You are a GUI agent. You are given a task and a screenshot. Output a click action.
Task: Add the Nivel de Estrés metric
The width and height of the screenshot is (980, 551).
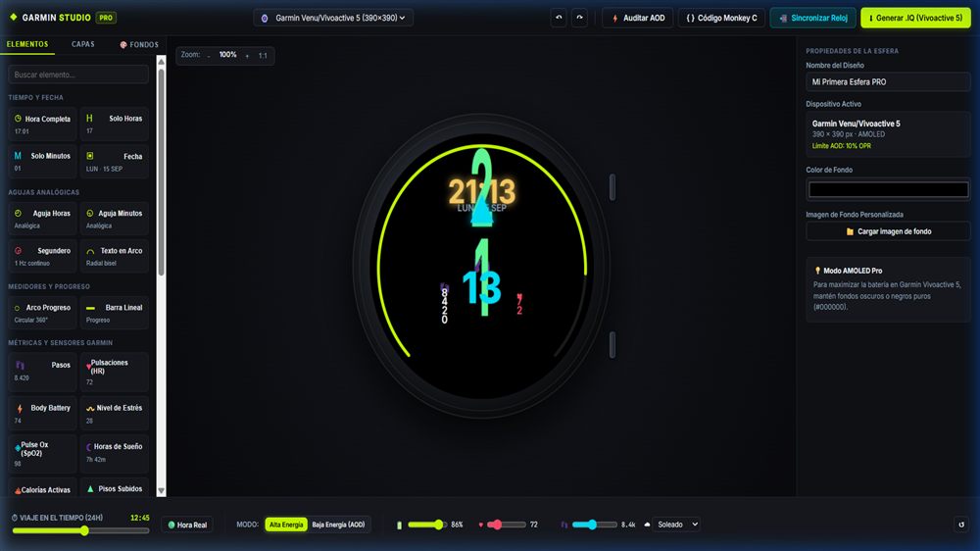(115, 413)
